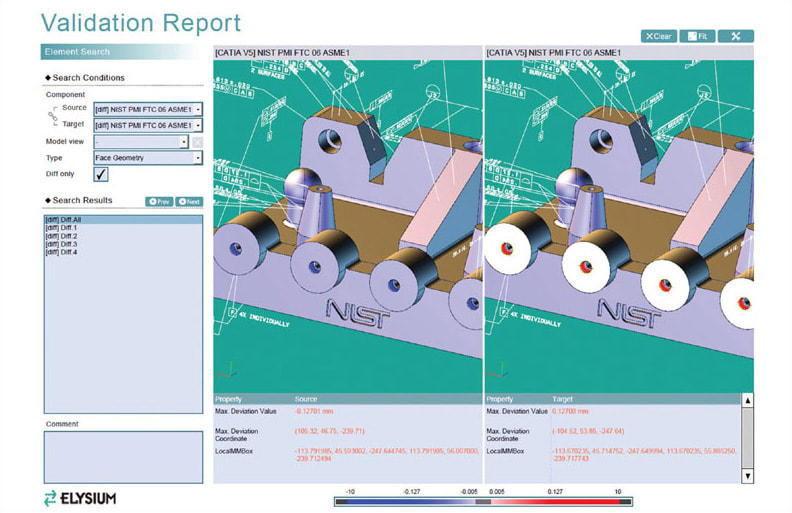Click the left 3D viewer title bar
This screenshot has height=513, width=792.
click(x=348, y=53)
